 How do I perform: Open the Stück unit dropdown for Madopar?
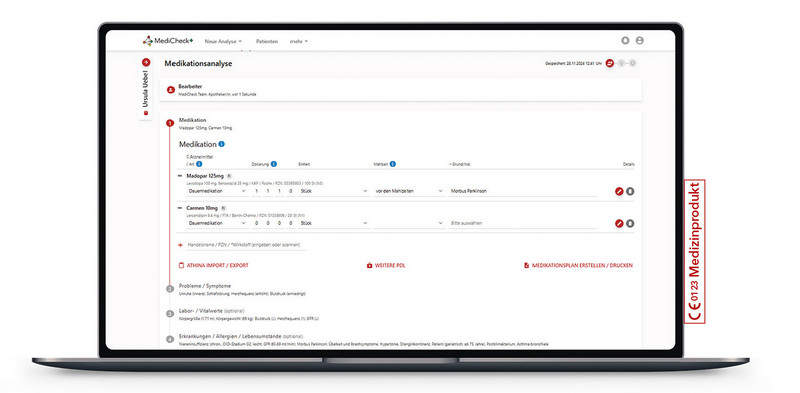[335, 191]
